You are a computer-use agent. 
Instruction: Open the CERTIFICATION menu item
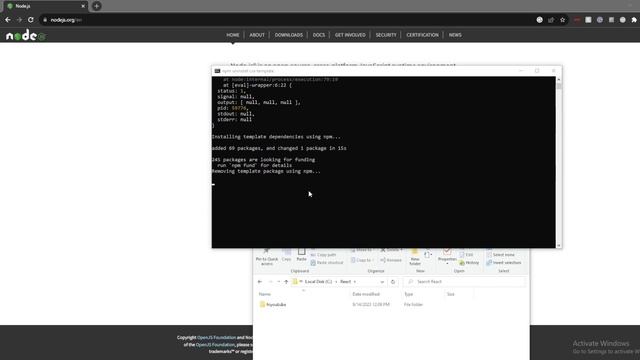422,35
